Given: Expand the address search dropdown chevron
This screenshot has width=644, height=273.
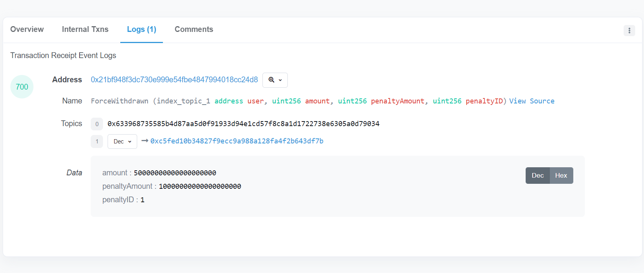Looking at the screenshot, I should [x=280, y=80].
